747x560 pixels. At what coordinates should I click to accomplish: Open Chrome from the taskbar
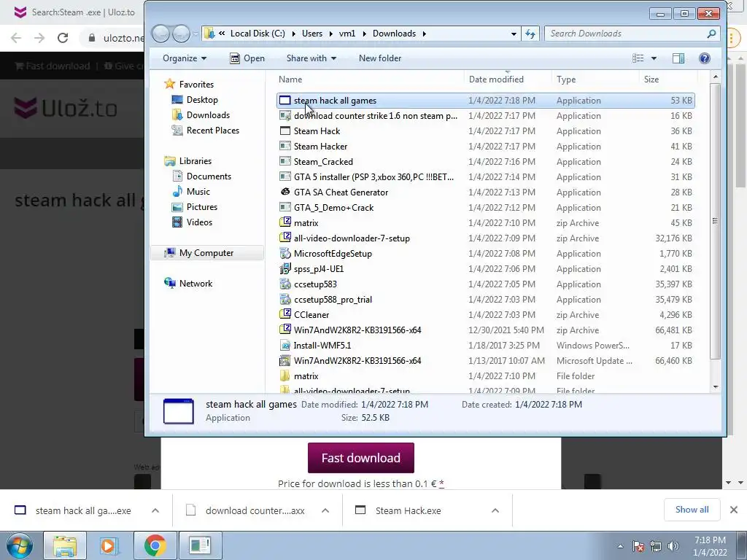(x=155, y=545)
